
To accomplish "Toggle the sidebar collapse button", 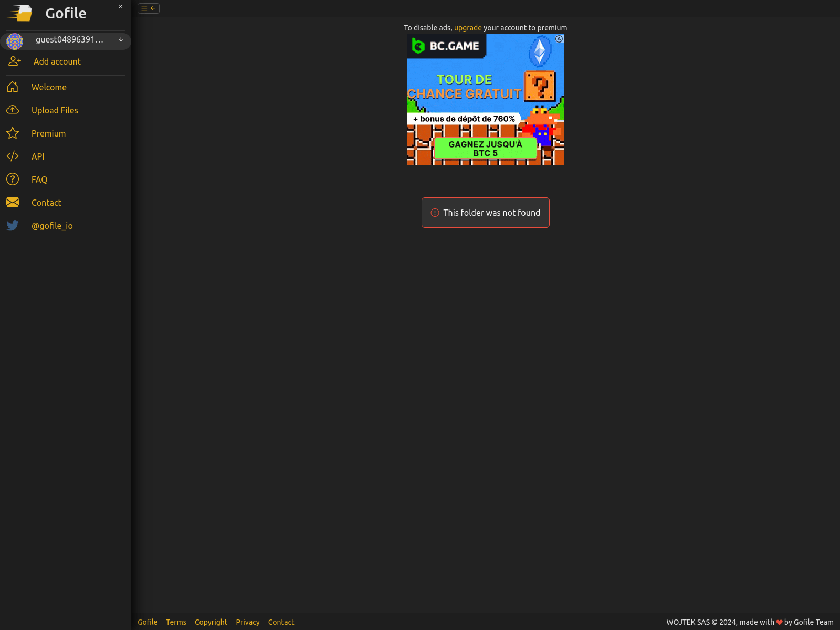I will [149, 8].
